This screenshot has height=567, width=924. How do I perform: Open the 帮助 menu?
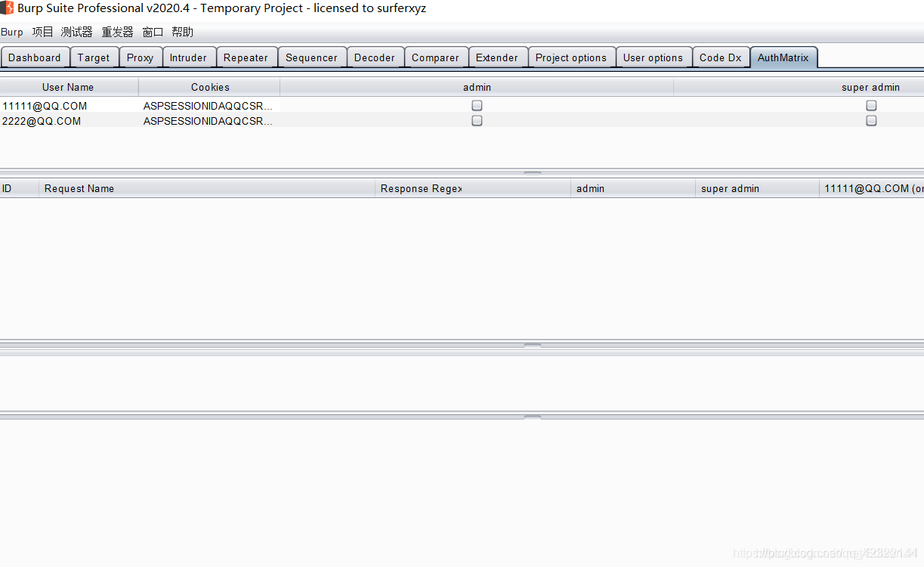click(x=182, y=32)
